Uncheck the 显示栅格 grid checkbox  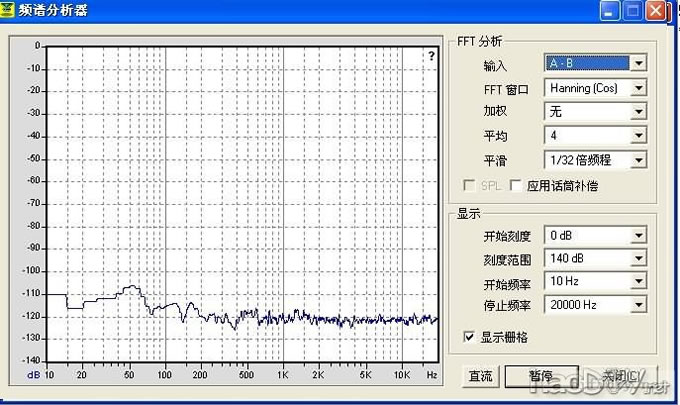point(469,336)
